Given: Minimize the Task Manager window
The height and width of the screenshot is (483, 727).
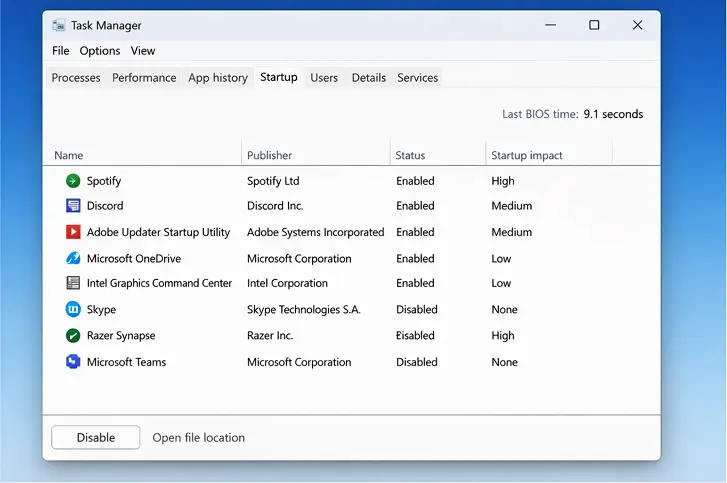Looking at the screenshot, I should click(550, 25).
